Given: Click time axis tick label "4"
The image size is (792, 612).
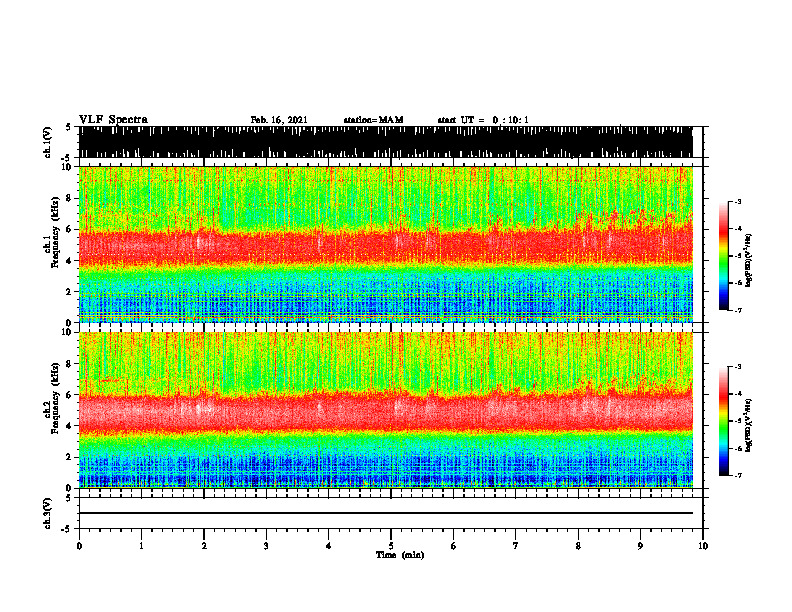Looking at the screenshot, I should pos(329,546).
